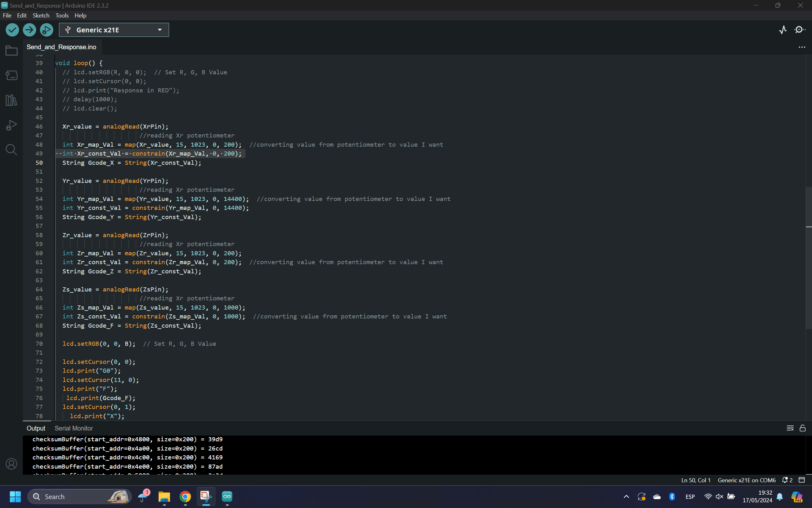The width and height of the screenshot is (812, 508).
Task: Open the Boards Manager sidebar icon
Action: point(11,75)
